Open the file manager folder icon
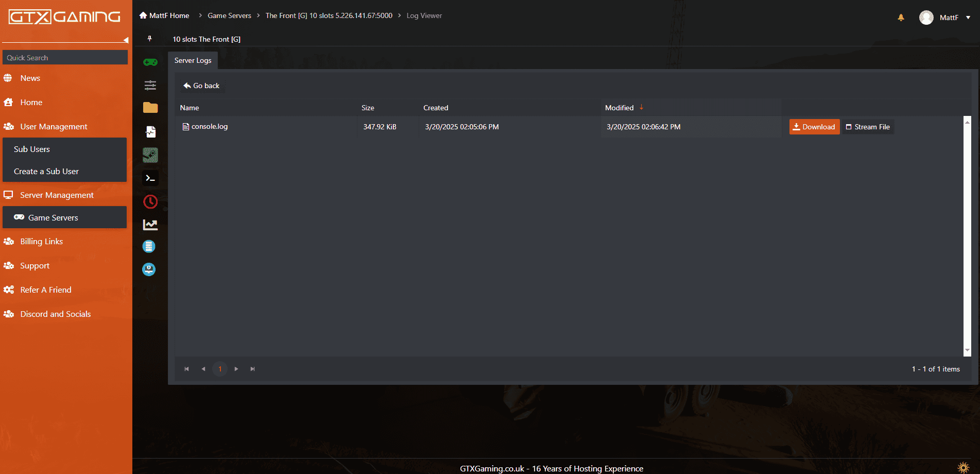Screen dimensions: 980x474 [x=150, y=107]
